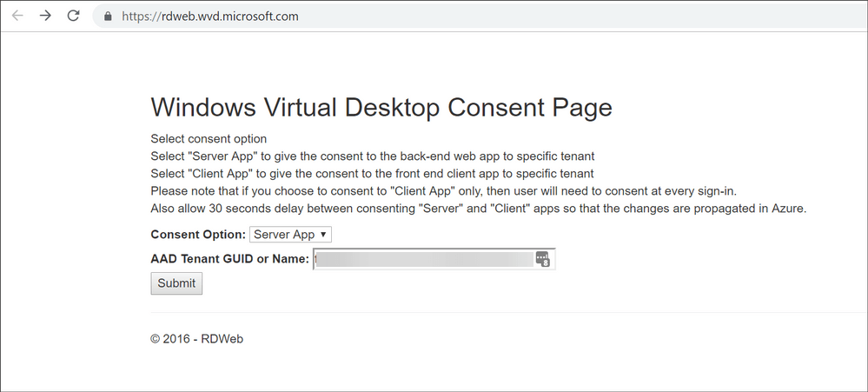
Task: Reload the current page
Action: pyautogui.click(x=74, y=16)
